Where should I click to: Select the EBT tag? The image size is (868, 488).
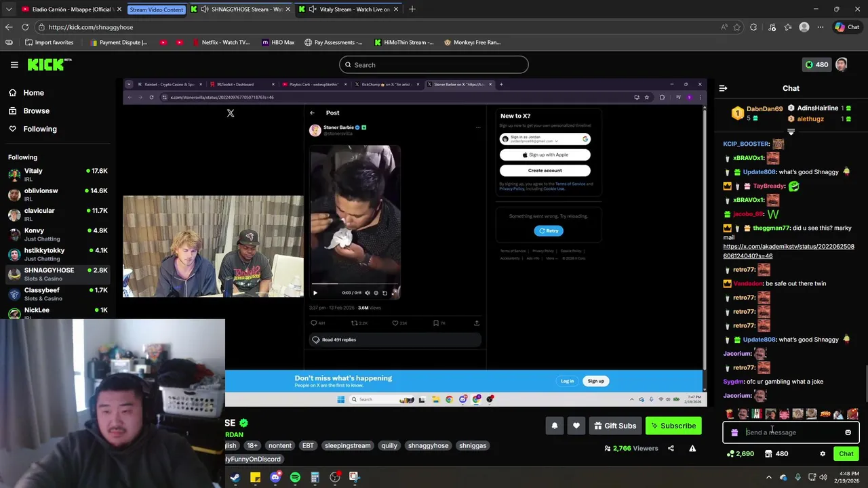(x=308, y=445)
